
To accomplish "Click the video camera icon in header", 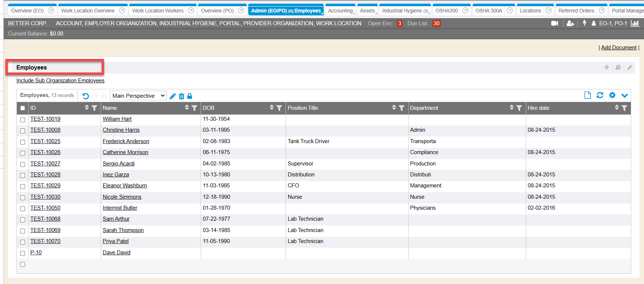I will [x=554, y=23].
